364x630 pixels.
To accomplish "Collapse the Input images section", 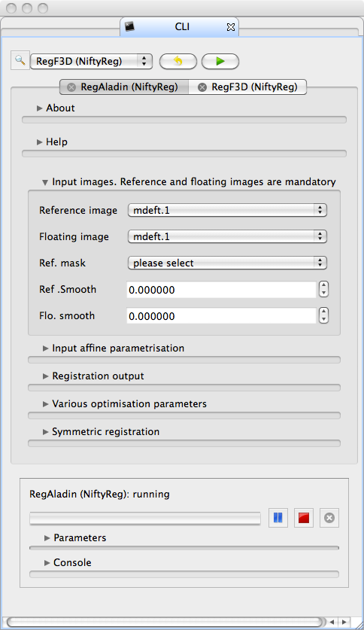I will (x=189, y=182).
